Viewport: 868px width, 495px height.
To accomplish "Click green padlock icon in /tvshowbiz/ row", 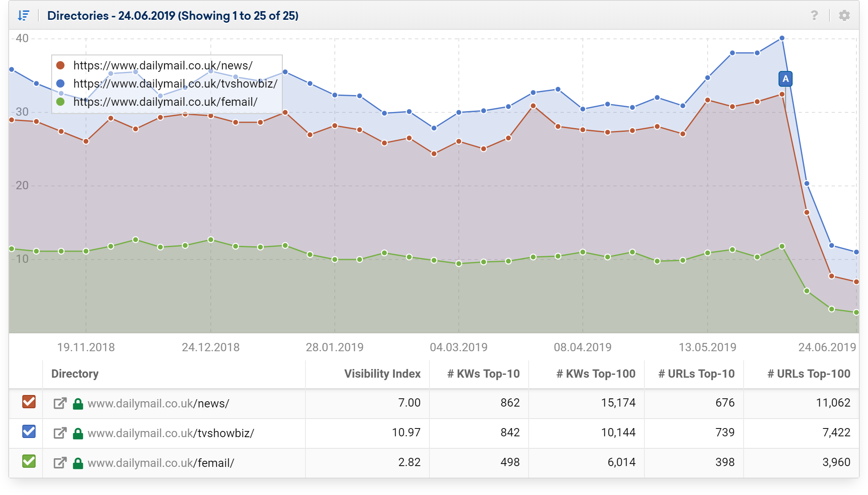I will (x=78, y=433).
